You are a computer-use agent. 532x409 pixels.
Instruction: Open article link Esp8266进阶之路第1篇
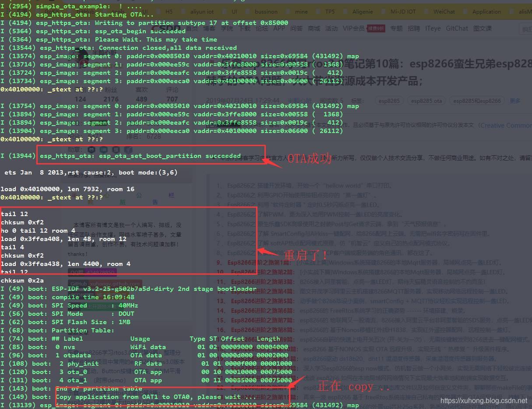click(260, 263)
